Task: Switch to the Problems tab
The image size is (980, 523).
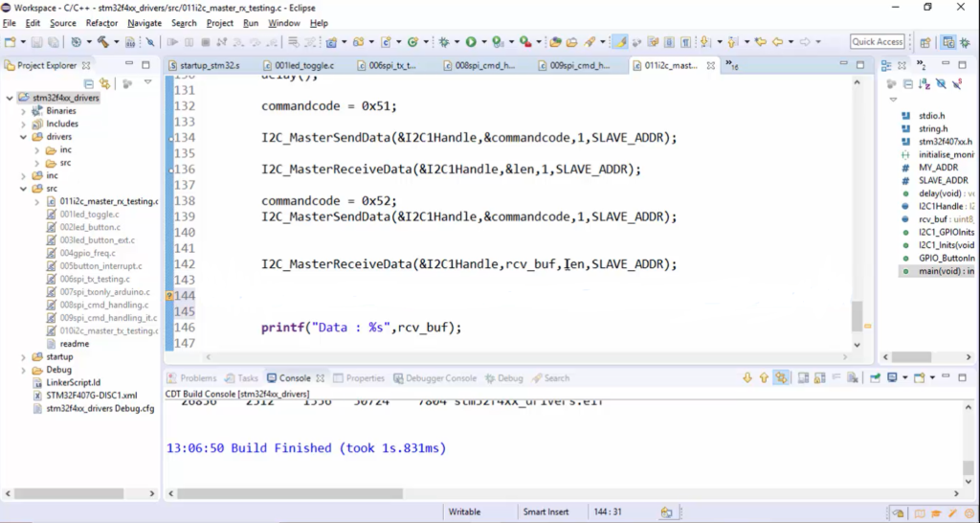Action: 191,377
